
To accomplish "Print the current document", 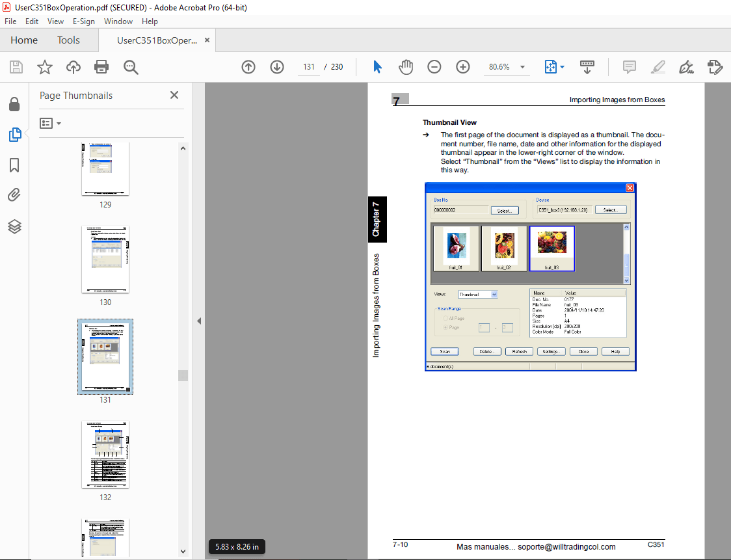I will (x=101, y=67).
